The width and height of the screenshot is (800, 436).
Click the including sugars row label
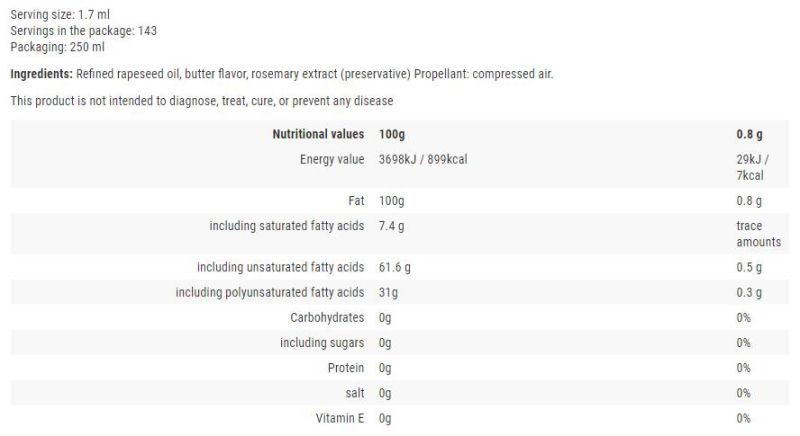[322, 343]
